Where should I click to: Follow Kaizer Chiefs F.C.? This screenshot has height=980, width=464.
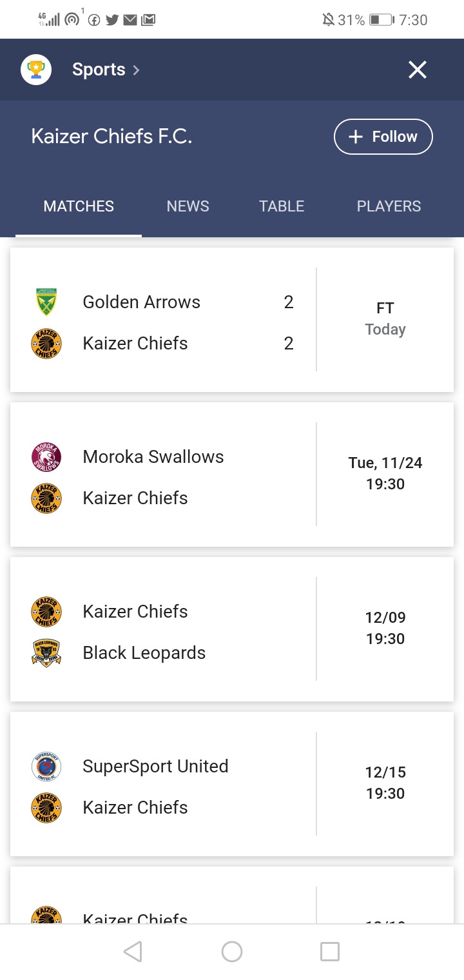[383, 137]
